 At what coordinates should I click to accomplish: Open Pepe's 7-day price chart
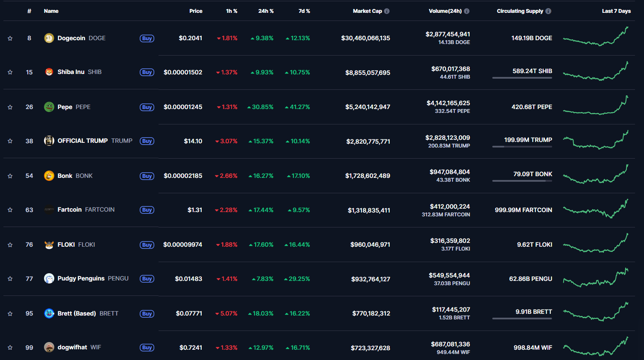tap(596, 105)
